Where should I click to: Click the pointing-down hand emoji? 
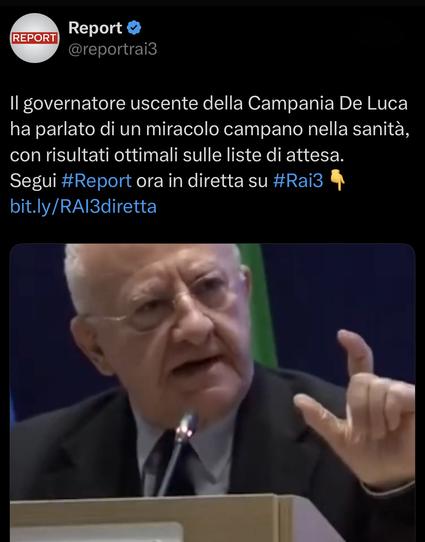pos(337,180)
